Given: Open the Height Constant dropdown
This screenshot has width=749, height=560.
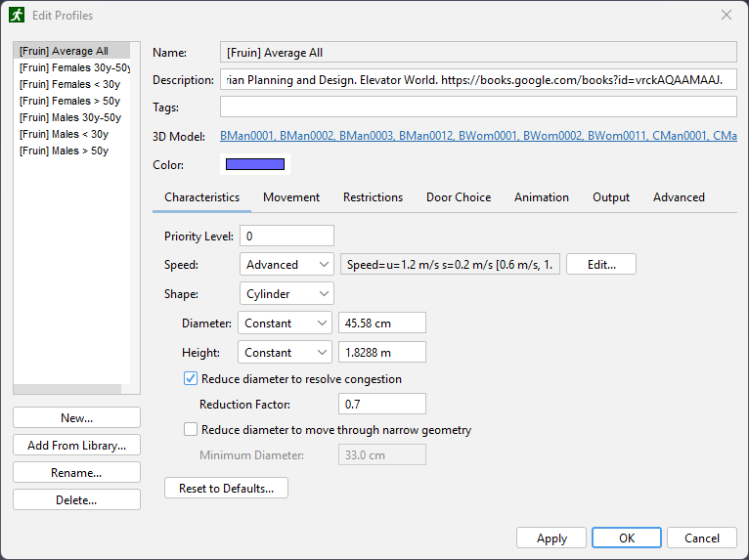Looking at the screenshot, I should click(x=285, y=353).
